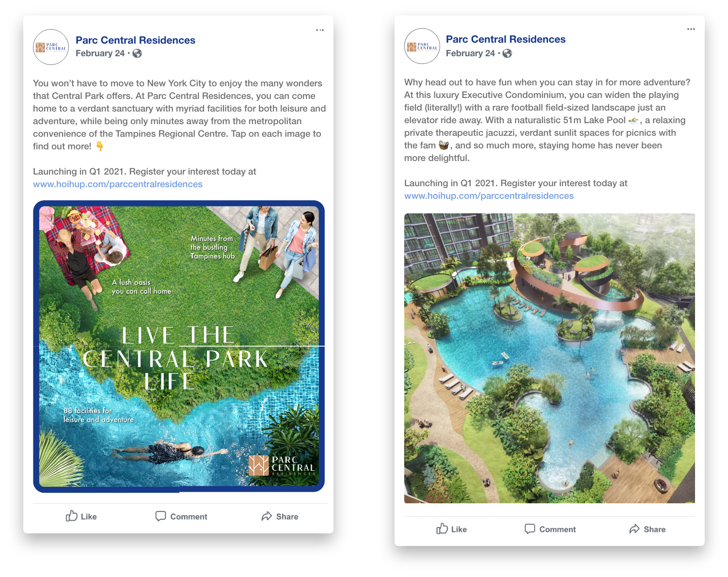This screenshot has width=728, height=577.
Task: Click February 24 timestamp on right post
Action: click(x=471, y=53)
